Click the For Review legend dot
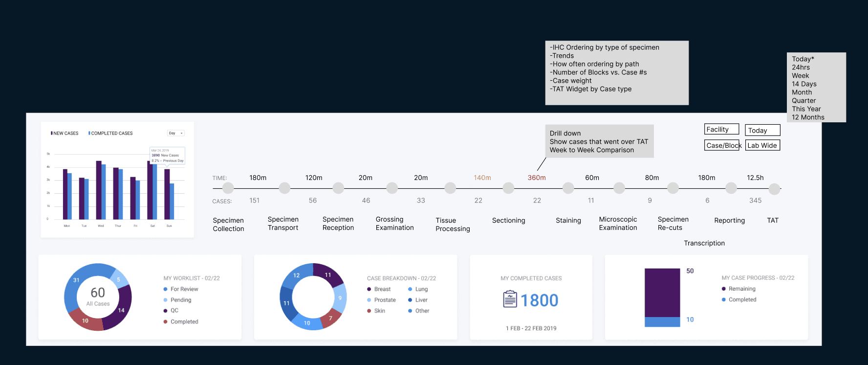The width and height of the screenshot is (868, 365). click(x=166, y=289)
